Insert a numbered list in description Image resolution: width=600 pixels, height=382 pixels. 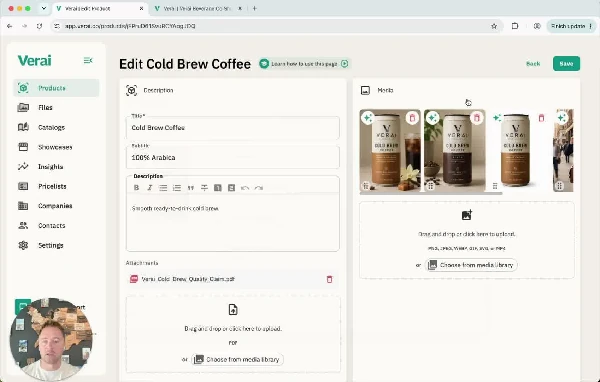(177, 188)
